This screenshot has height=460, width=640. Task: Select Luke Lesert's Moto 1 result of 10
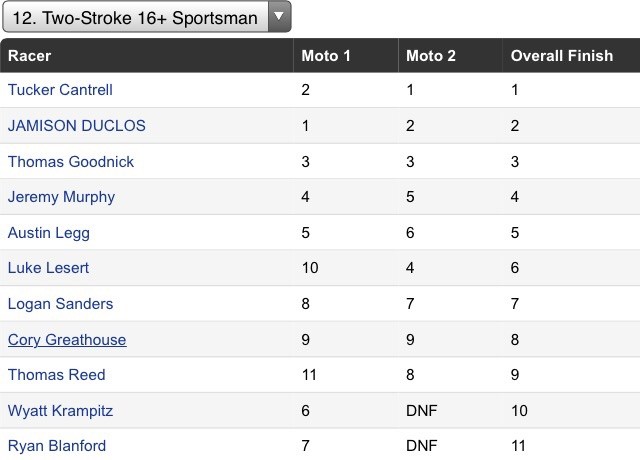click(346, 268)
